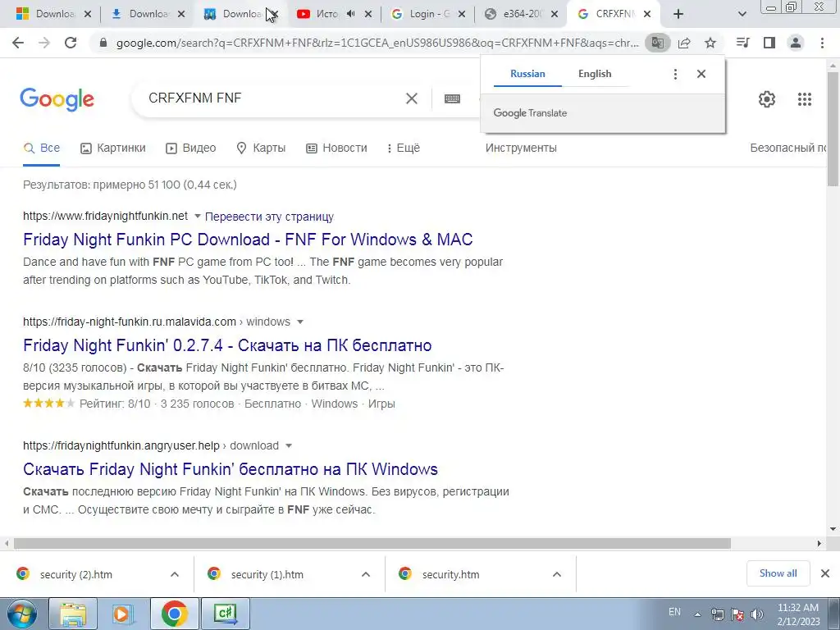Expand options arrow for fridaynightfunkin.net result
The height and width of the screenshot is (630, 840).
(197, 217)
